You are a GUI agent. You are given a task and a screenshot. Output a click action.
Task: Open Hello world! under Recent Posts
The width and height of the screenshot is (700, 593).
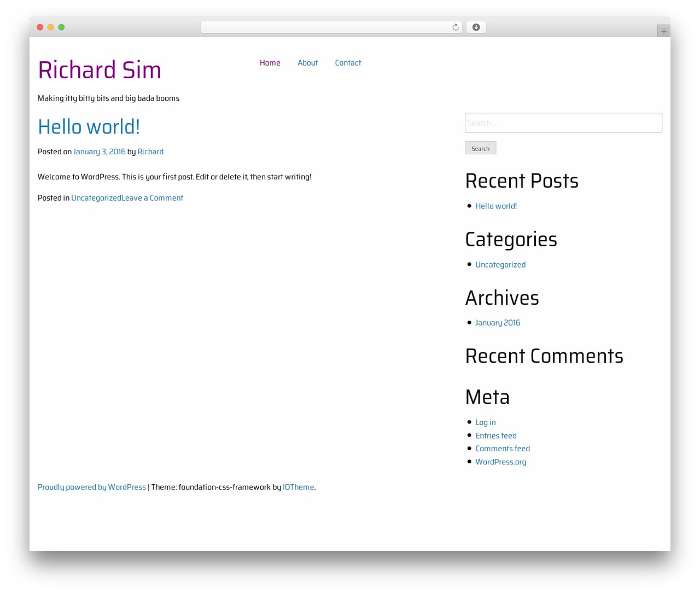pyautogui.click(x=496, y=206)
